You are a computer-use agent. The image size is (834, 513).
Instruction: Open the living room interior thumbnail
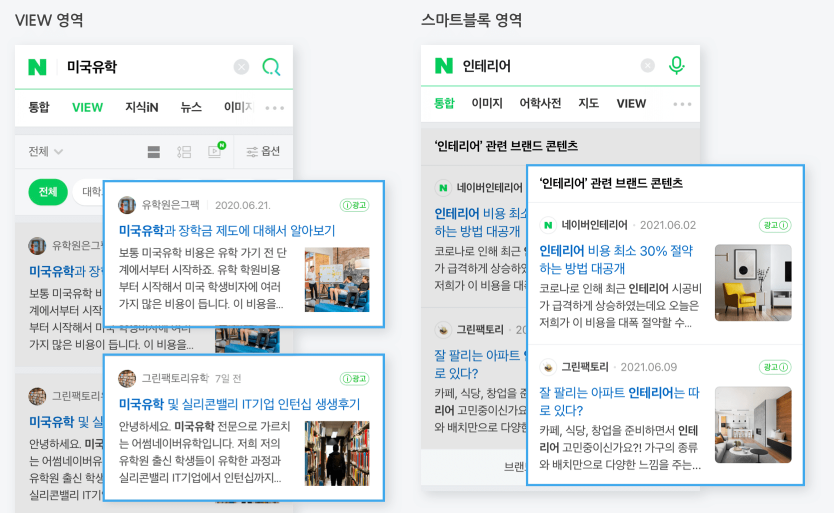click(753, 425)
